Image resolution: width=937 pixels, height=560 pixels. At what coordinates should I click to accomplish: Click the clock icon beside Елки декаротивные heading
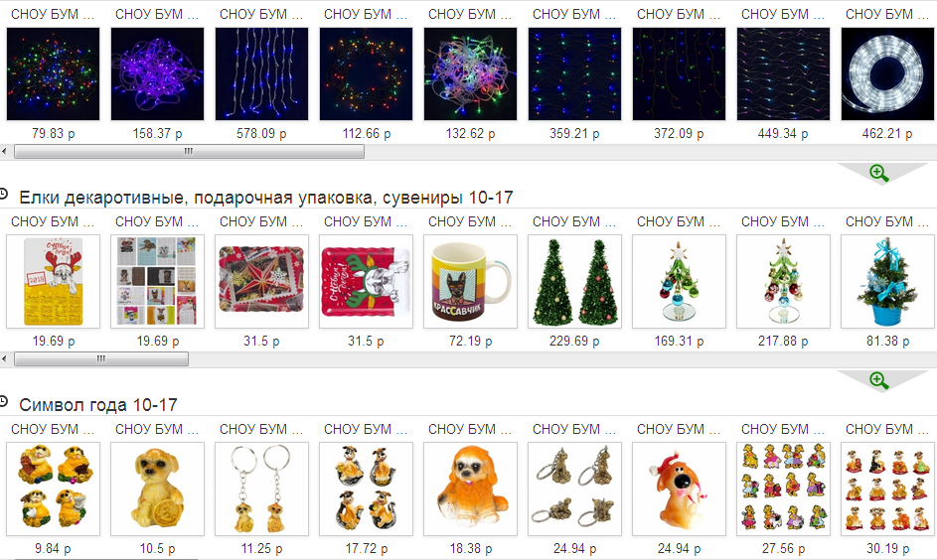pos(3,194)
